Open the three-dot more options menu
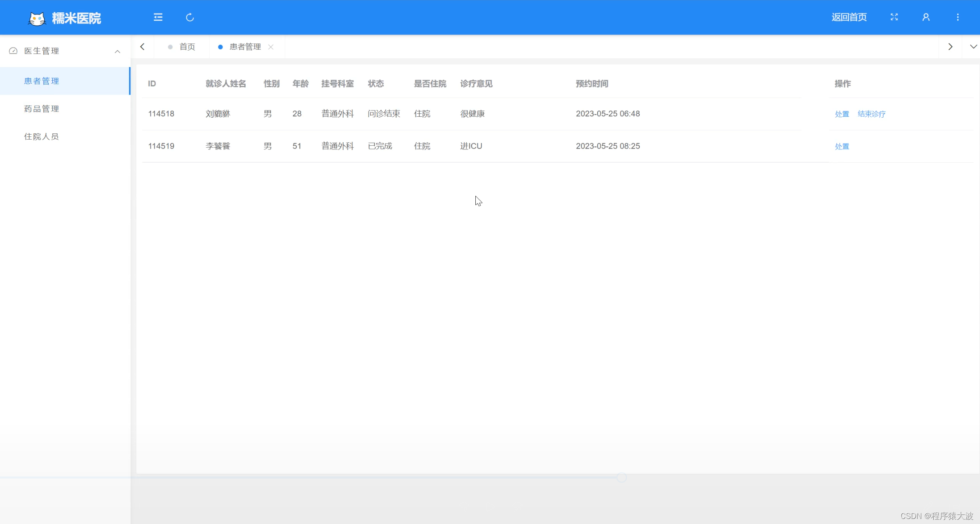980x524 pixels. [x=957, y=17]
